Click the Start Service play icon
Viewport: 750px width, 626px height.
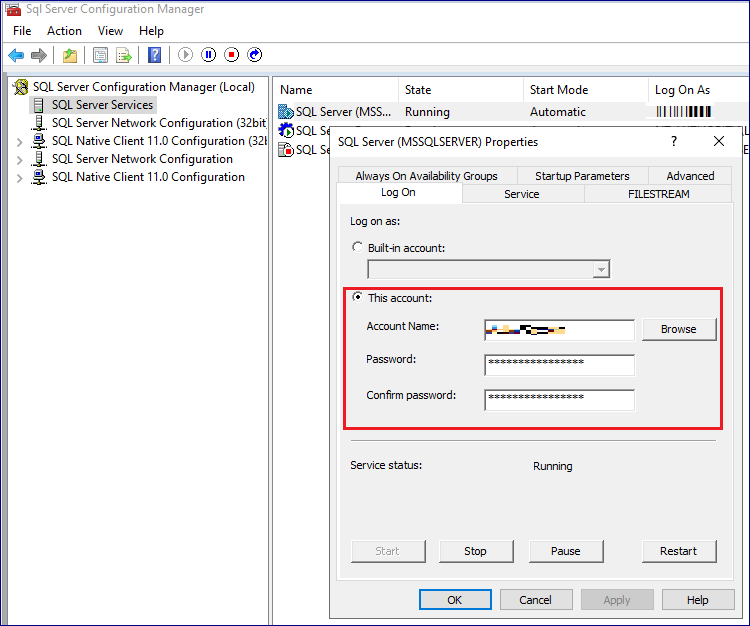[186, 55]
